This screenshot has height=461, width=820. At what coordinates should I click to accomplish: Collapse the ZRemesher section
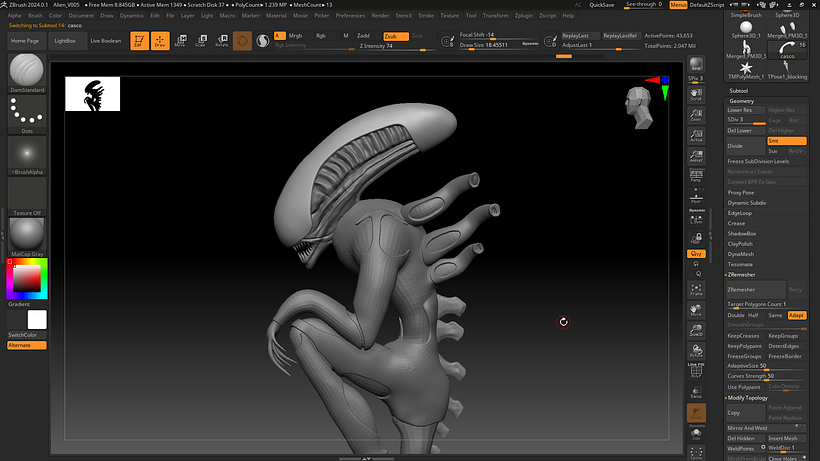click(742, 274)
